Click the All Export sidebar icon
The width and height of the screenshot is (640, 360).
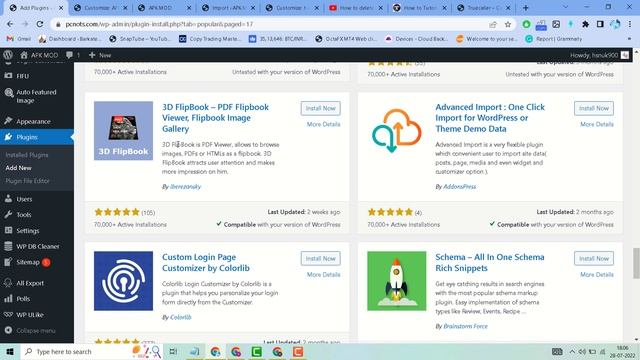pyautogui.click(x=8, y=283)
